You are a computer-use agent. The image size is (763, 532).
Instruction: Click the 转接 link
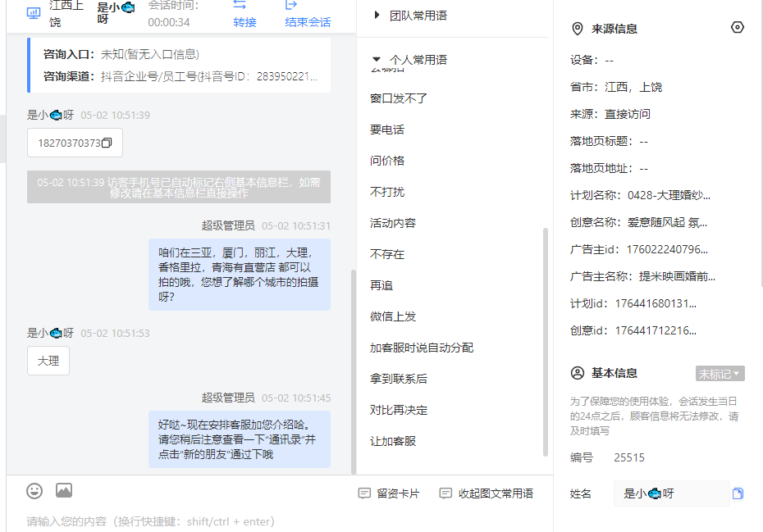244,22
